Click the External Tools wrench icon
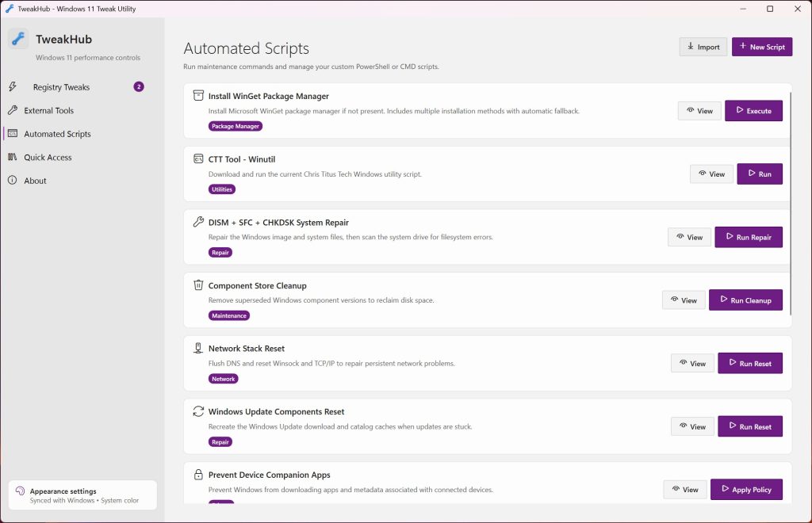 click(x=13, y=110)
